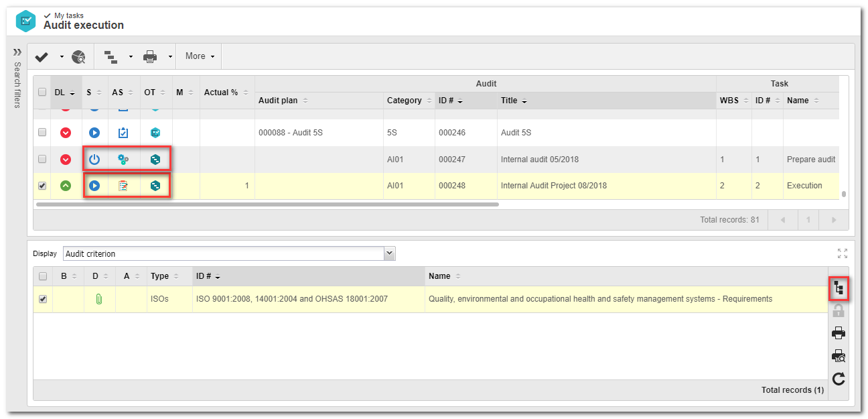
Task: Click the printer icon in top toolbar
Action: 150,57
